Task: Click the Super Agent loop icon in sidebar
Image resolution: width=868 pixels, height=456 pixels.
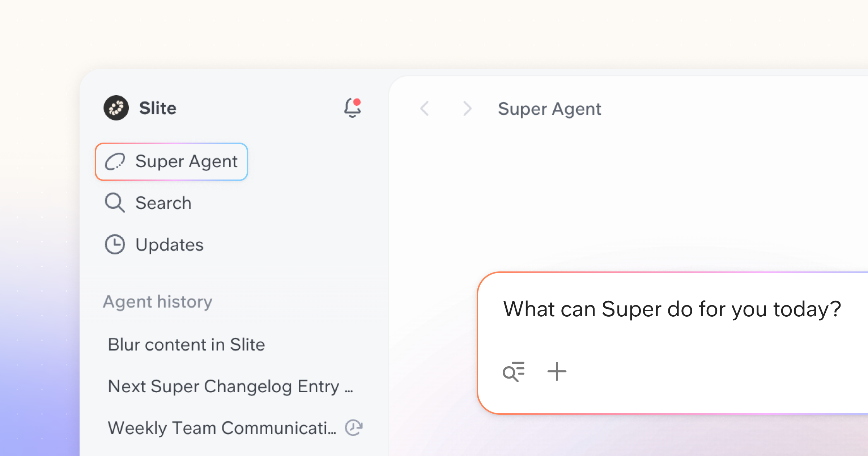Action: pyautogui.click(x=115, y=161)
